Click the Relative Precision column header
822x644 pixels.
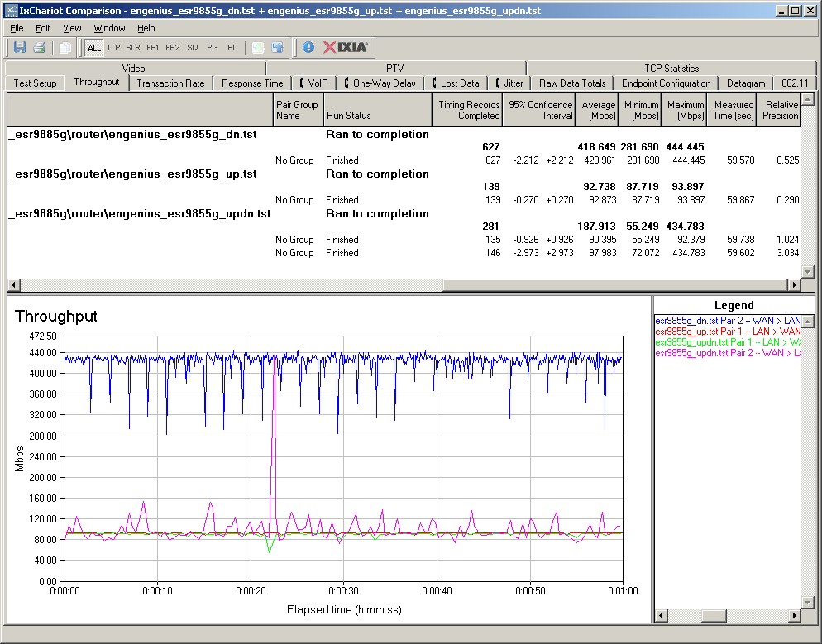tap(779, 110)
